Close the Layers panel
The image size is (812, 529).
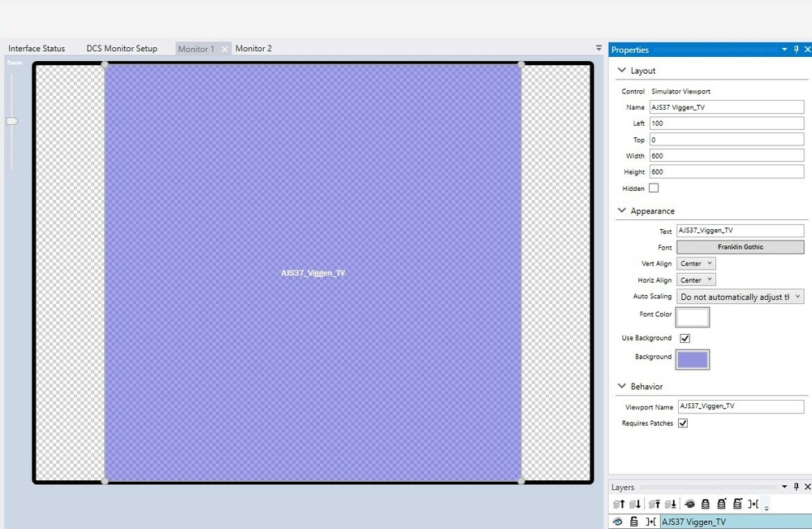pos(807,487)
